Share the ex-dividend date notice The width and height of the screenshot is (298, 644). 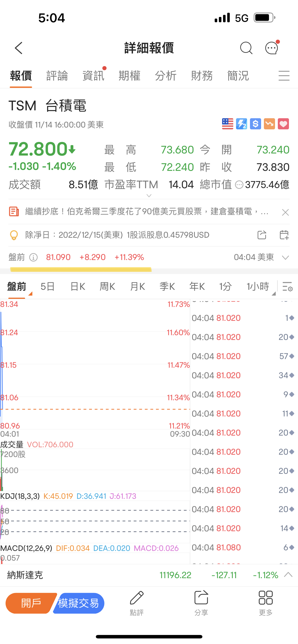click(x=262, y=235)
